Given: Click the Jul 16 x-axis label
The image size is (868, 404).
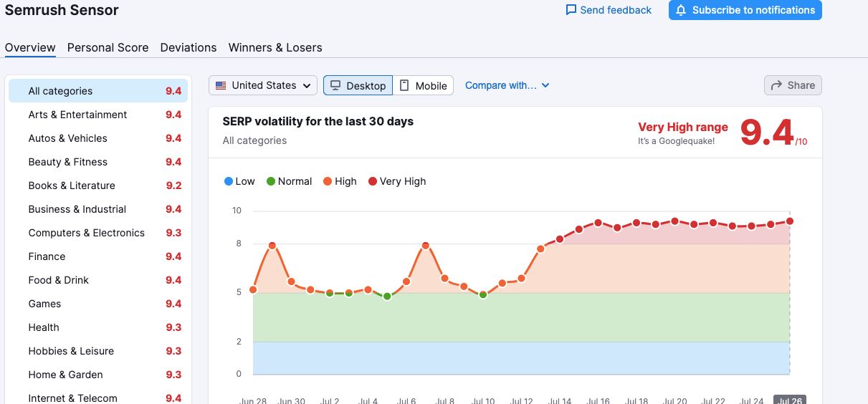Looking at the screenshot, I should pos(598,400).
